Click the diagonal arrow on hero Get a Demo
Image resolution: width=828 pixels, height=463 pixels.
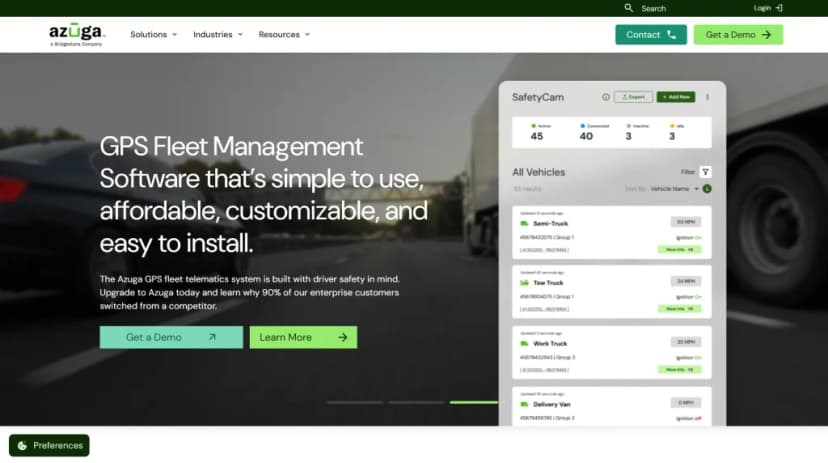coord(212,337)
